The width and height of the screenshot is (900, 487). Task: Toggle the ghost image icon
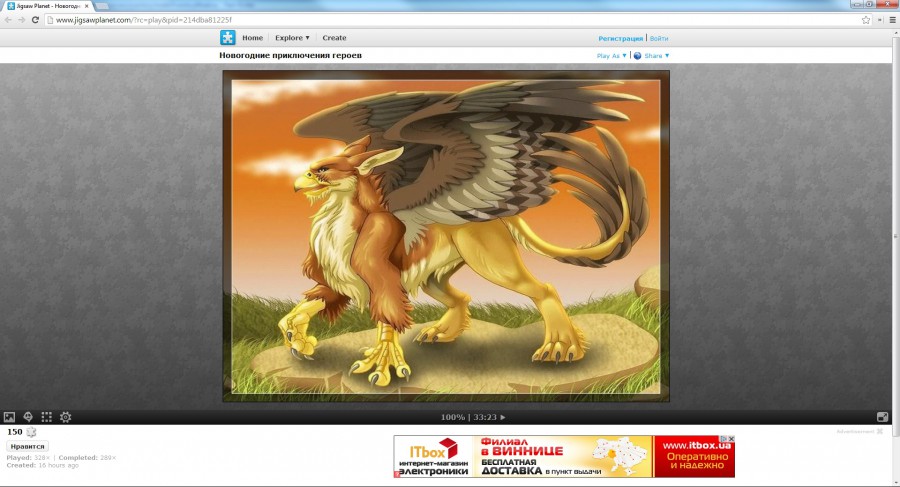[x=28, y=417]
